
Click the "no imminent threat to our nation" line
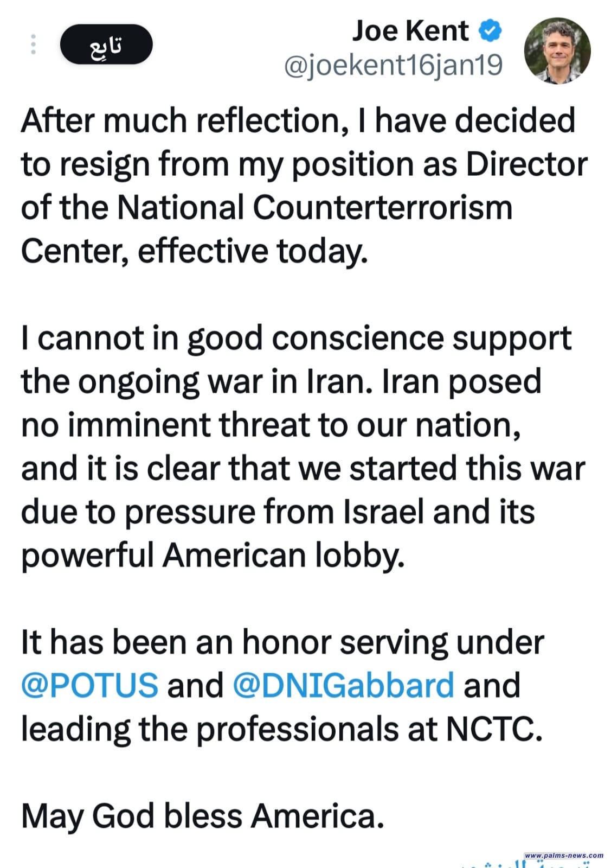click(x=271, y=425)
